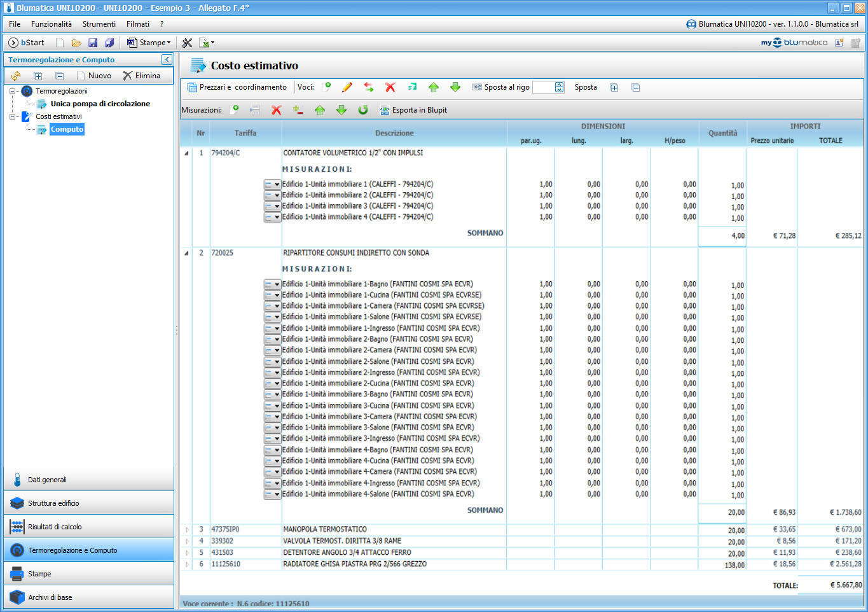Click the save floppy disk icon
The height and width of the screenshot is (612, 868).
pyautogui.click(x=93, y=43)
